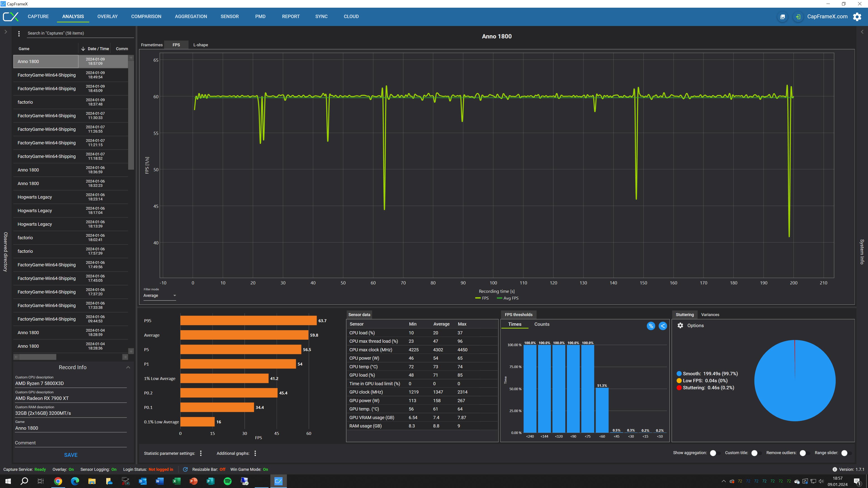Switch to the COMPARISON tab

pyautogui.click(x=146, y=16)
